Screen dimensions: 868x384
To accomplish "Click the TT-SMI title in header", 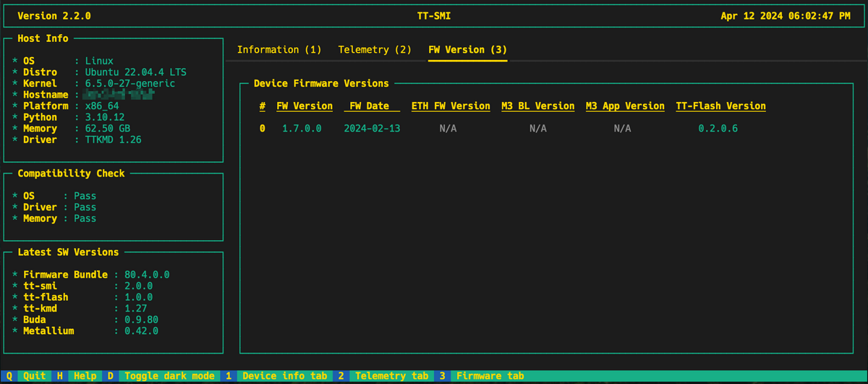I will tap(434, 16).
